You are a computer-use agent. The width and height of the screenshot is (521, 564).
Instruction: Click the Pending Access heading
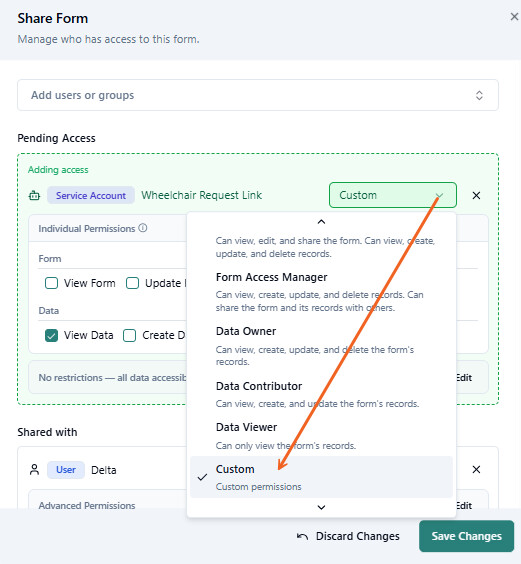coord(56,138)
